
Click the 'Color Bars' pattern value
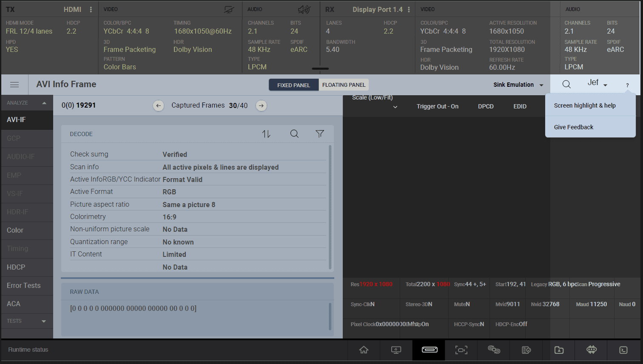[x=120, y=67]
